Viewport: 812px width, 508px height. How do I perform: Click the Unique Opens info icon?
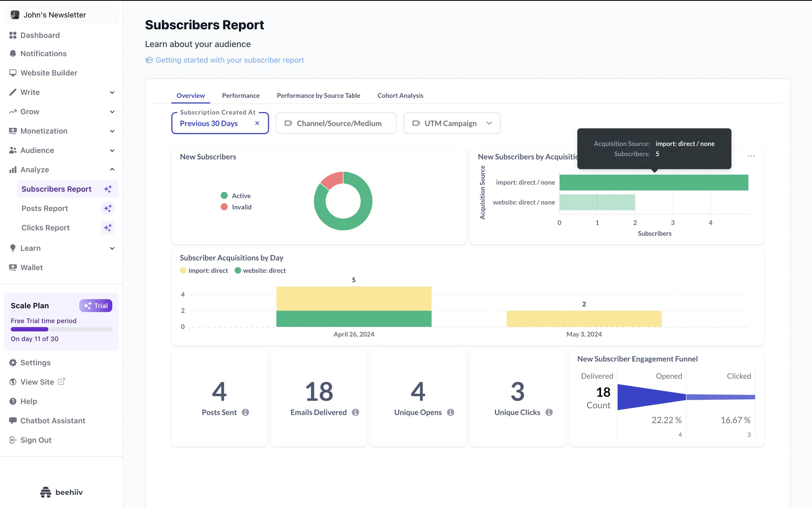450,412
